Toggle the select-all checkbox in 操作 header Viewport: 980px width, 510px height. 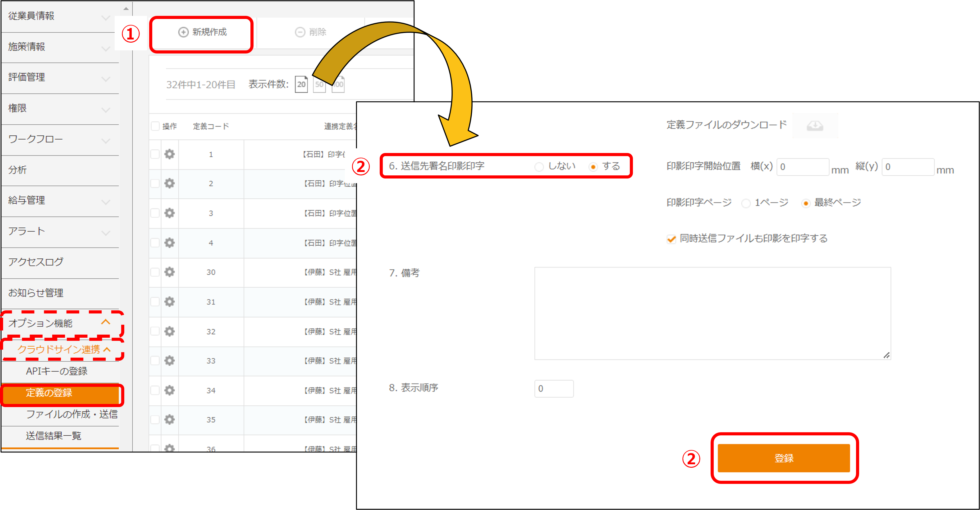pyautogui.click(x=155, y=126)
